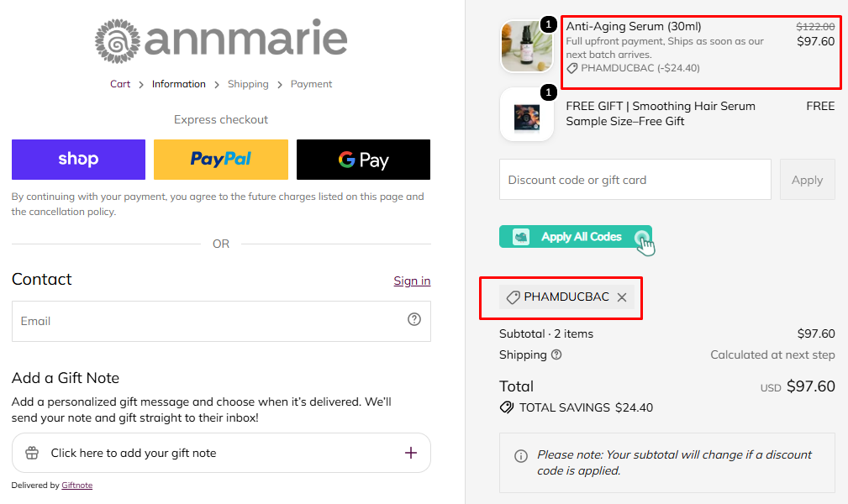
Task: Click the info icon beside Please note
Action: [x=521, y=456]
